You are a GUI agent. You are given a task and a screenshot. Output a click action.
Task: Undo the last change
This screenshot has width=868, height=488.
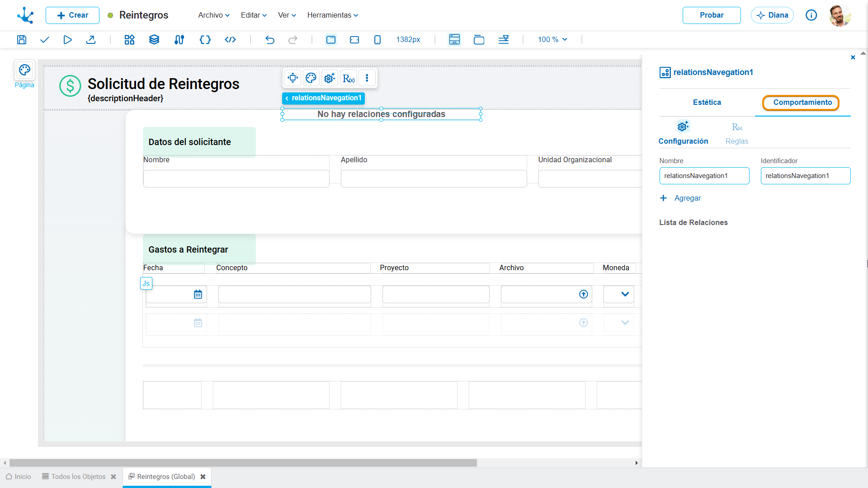click(270, 40)
